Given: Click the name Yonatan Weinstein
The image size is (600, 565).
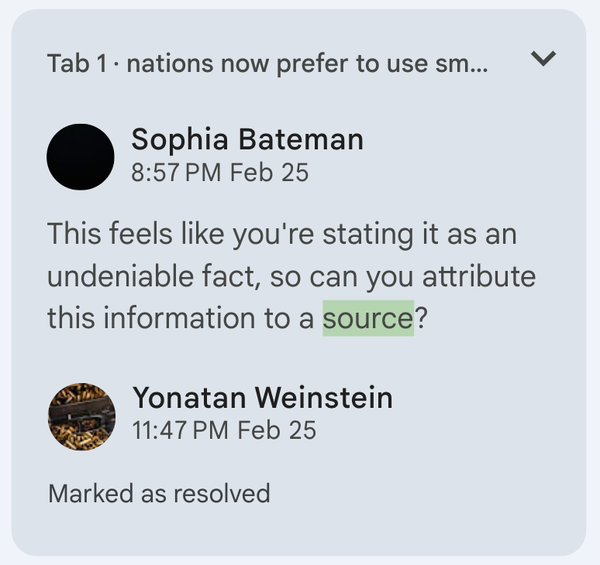Looking at the screenshot, I should pyautogui.click(x=262, y=398).
